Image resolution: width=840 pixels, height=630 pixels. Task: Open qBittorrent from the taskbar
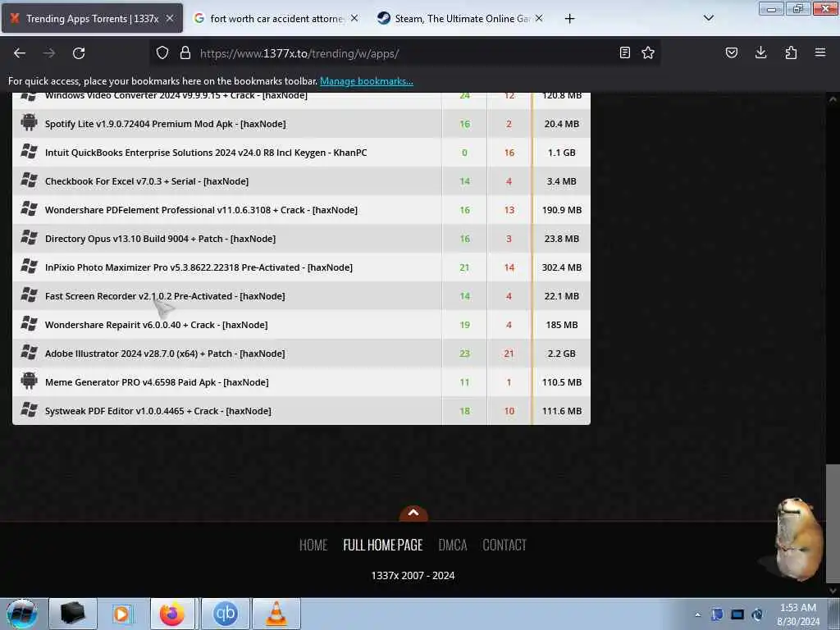[225, 614]
